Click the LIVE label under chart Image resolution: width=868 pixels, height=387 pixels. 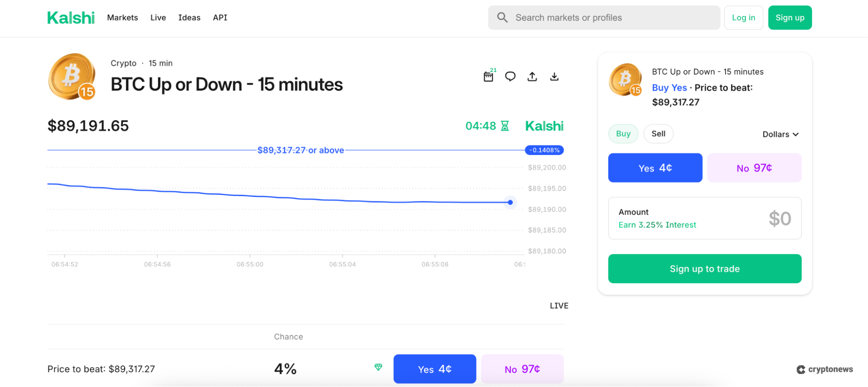coord(559,306)
